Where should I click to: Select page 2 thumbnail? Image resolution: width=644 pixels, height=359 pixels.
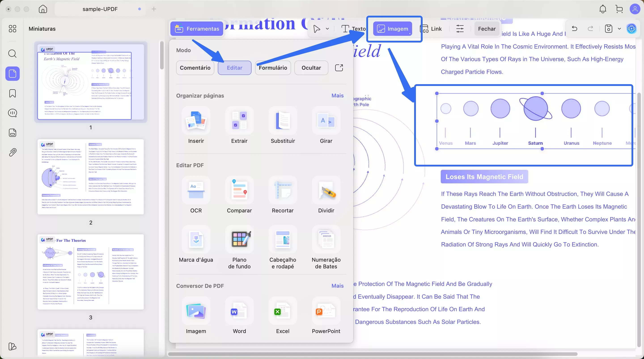[91, 177]
